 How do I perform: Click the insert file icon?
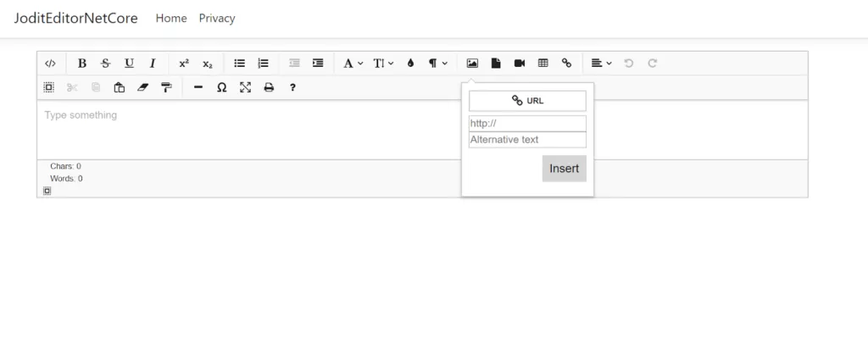click(496, 64)
